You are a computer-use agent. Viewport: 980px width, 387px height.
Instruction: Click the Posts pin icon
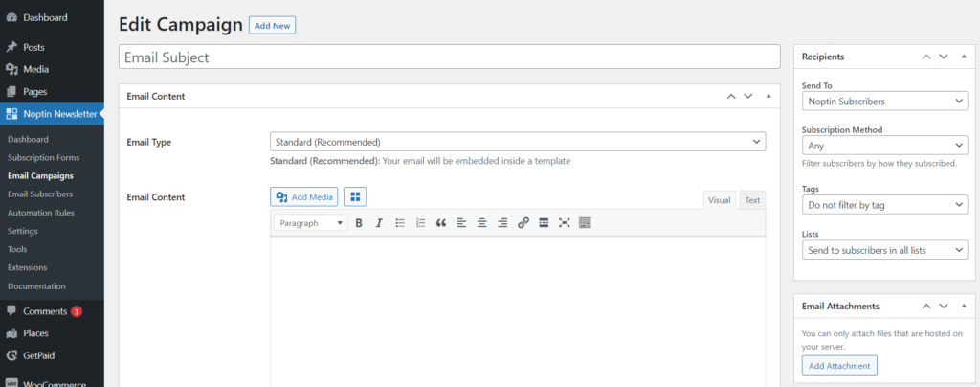[x=11, y=47]
